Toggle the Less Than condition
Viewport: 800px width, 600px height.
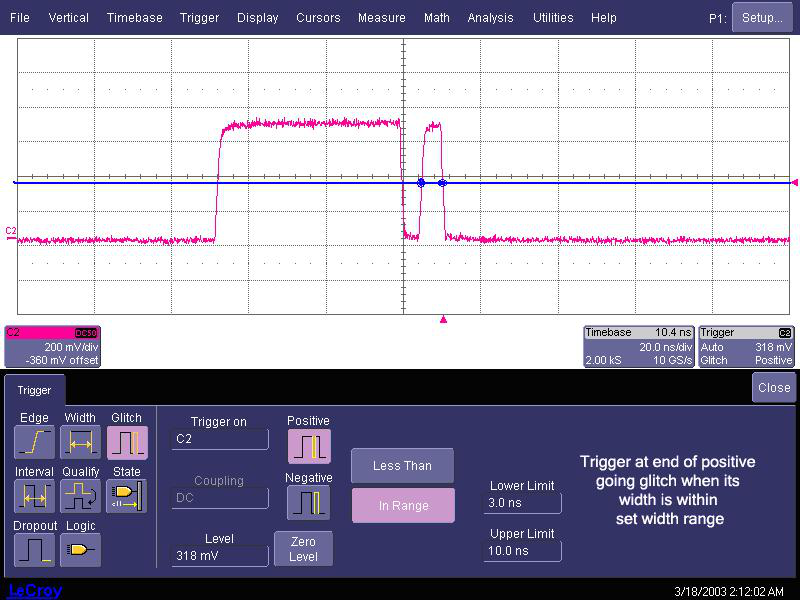click(x=402, y=466)
